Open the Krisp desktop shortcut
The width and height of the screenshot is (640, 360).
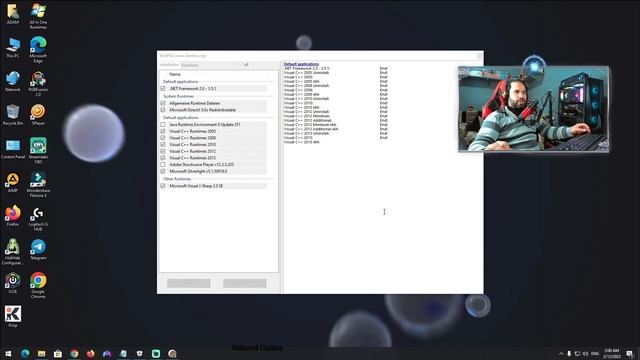[x=13, y=316]
